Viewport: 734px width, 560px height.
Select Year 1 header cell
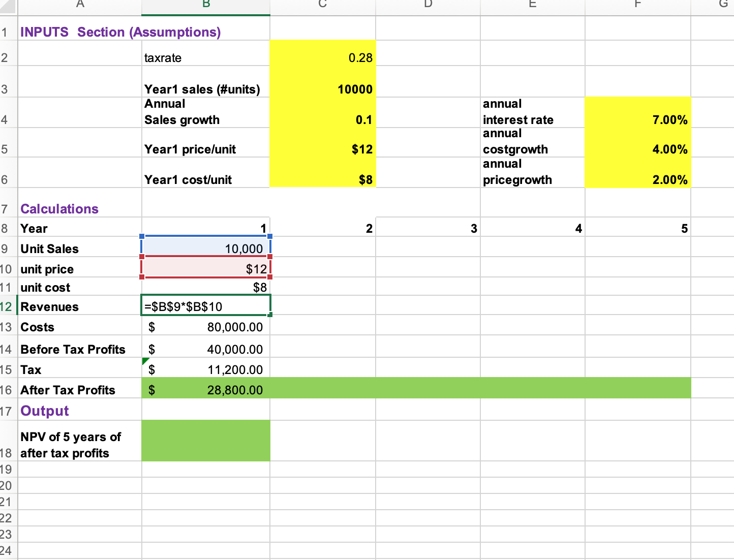(206, 227)
